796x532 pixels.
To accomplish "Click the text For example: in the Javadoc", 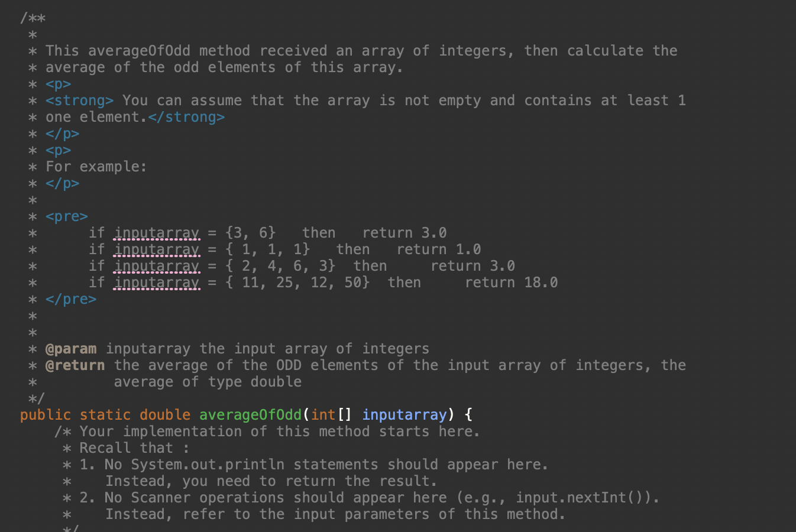I will pyautogui.click(x=95, y=166).
